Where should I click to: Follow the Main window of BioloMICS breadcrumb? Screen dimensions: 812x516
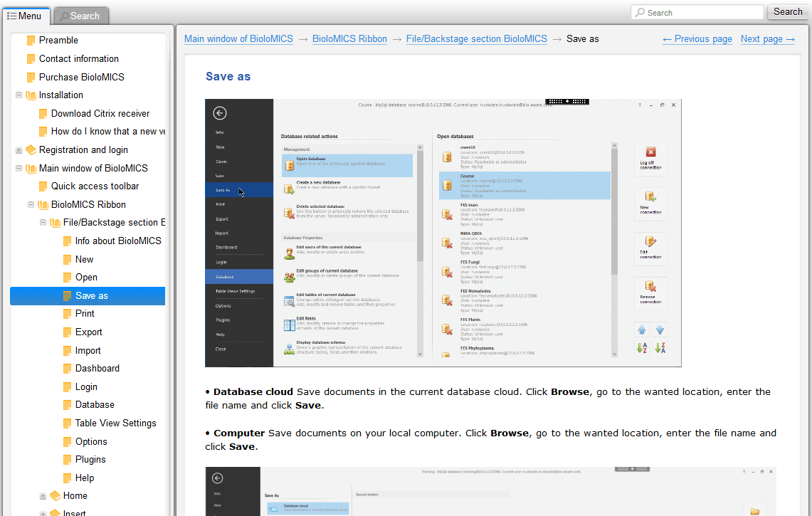click(x=238, y=39)
